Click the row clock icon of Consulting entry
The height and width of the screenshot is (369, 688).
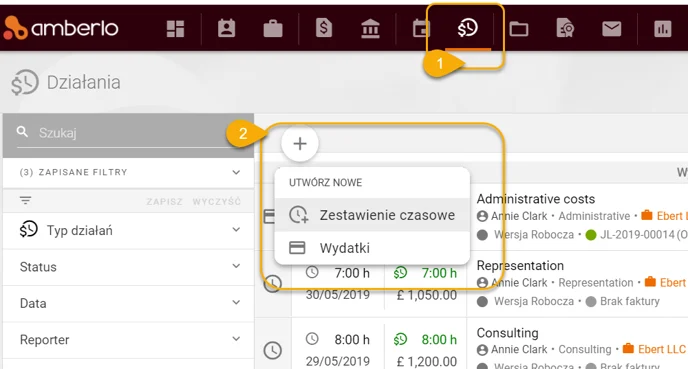coord(272,350)
